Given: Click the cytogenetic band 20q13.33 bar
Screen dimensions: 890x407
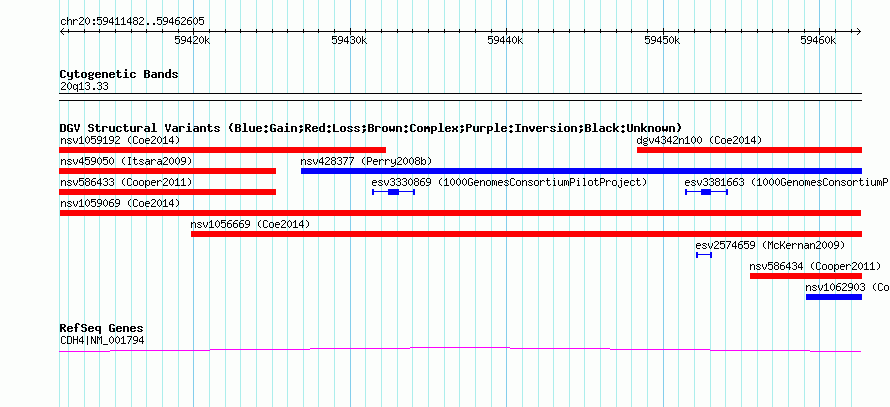Looking at the screenshot, I should click(460, 97).
